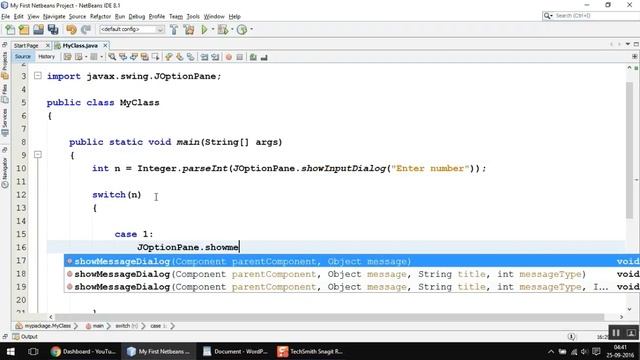640x360 pixels.
Task: Click the New File toolbar icon
Action: coord(10,29)
